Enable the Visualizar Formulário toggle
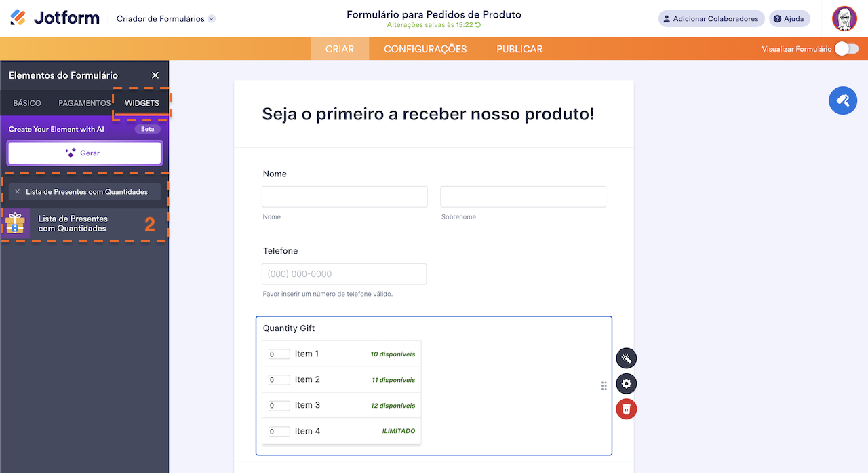This screenshot has height=473, width=868. tap(846, 49)
